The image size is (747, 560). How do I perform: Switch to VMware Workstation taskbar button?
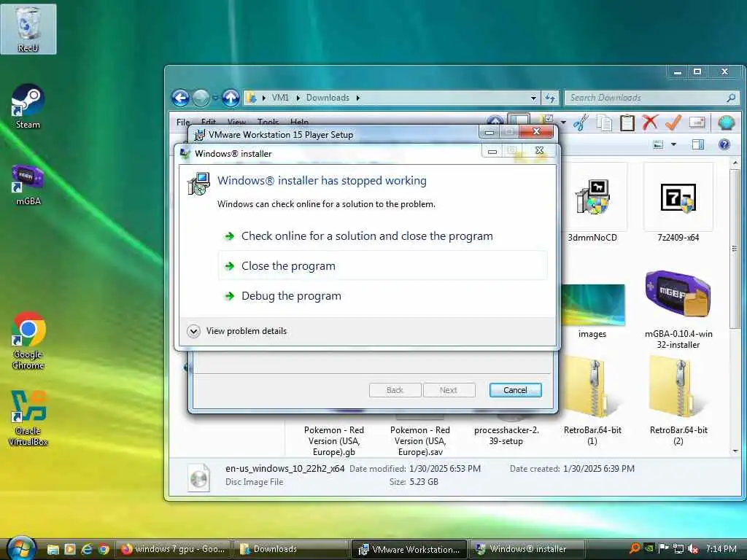click(x=409, y=549)
